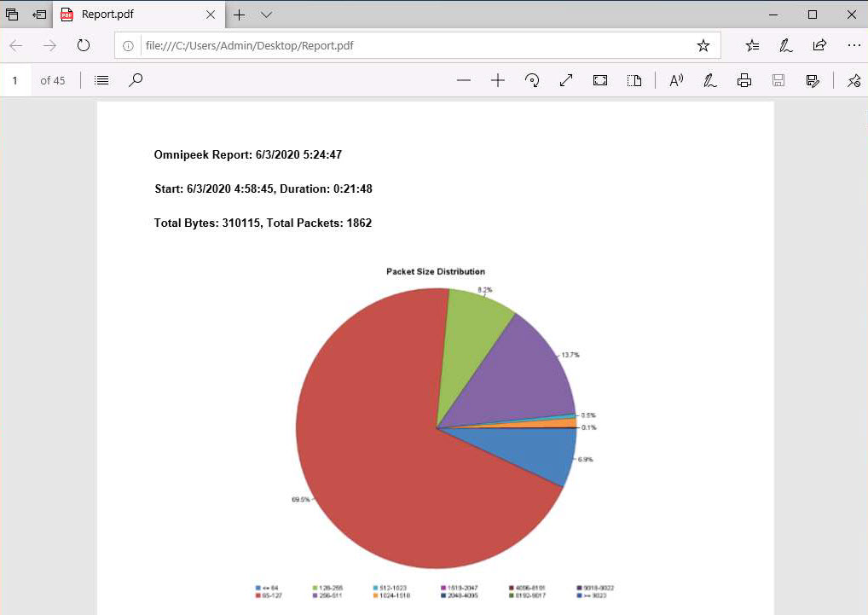Click the Save as icon
This screenshot has height=615, width=868.
(813, 81)
